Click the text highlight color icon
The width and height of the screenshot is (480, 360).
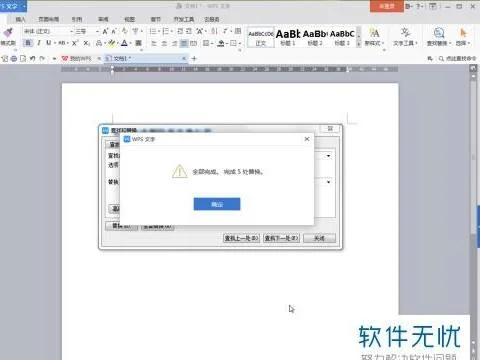[112, 43]
